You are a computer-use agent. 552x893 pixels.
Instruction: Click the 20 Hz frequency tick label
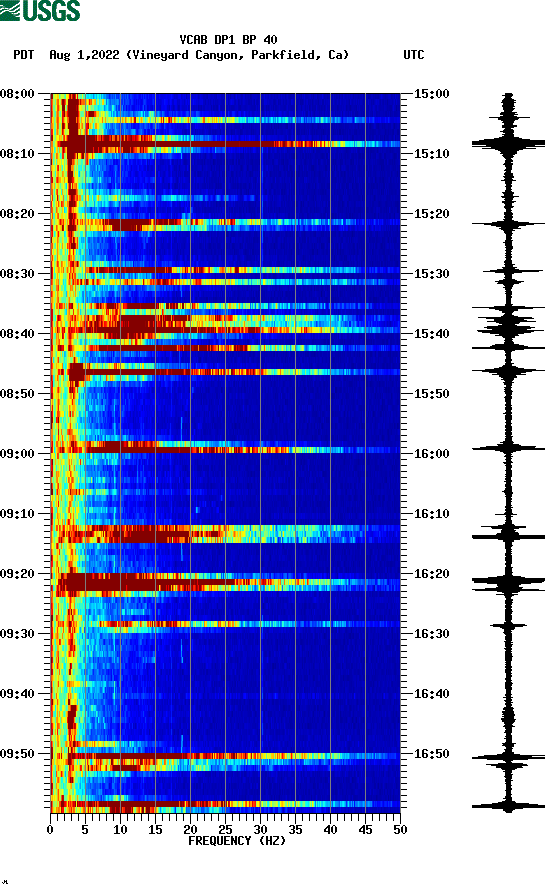click(x=190, y=830)
